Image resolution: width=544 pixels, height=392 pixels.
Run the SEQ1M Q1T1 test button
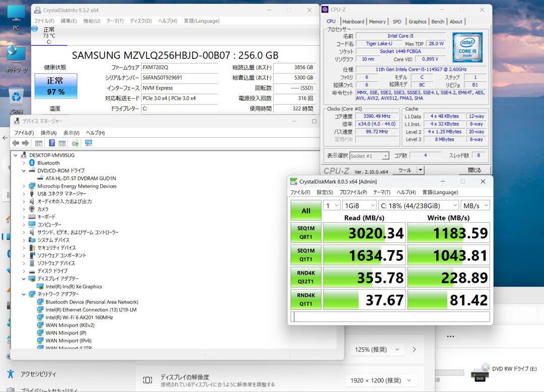click(x=306, y=255)
